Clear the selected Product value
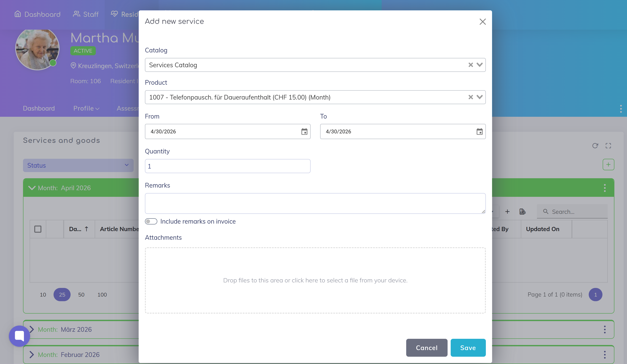This screenshot has height=364, width=627. click(470, 97)
